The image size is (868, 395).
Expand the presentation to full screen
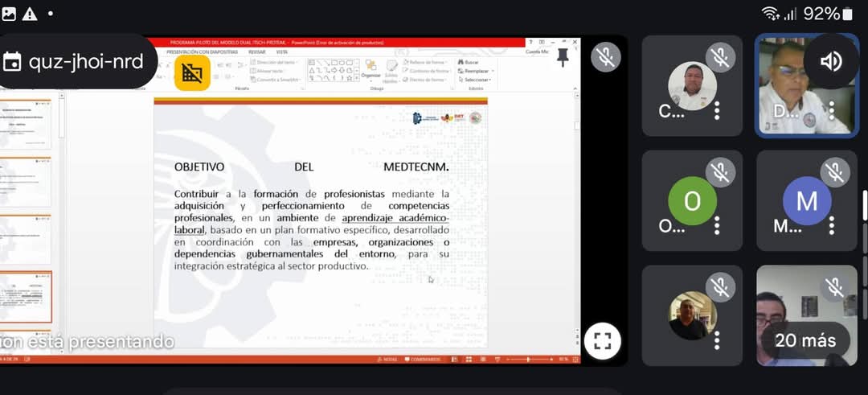[602, 341]
